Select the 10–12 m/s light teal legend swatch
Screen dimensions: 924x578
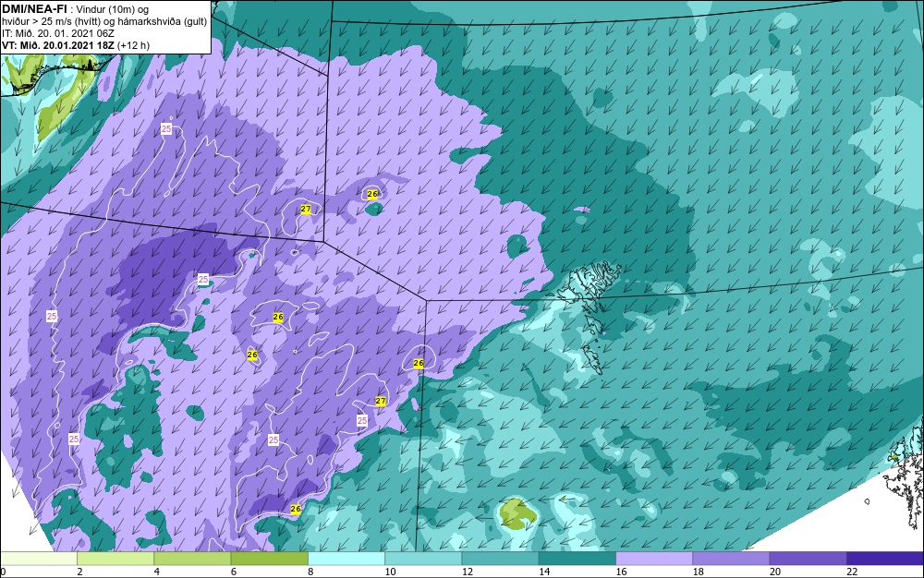pyautogui.click(x=423, y=558)
